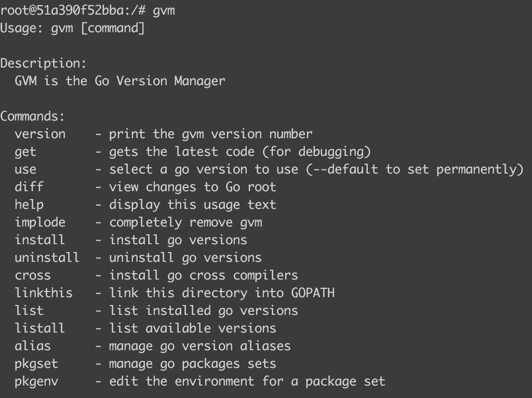Click the "Usage: gvm [command]" line
532x398 pixels.
click(x=72, y=28)
